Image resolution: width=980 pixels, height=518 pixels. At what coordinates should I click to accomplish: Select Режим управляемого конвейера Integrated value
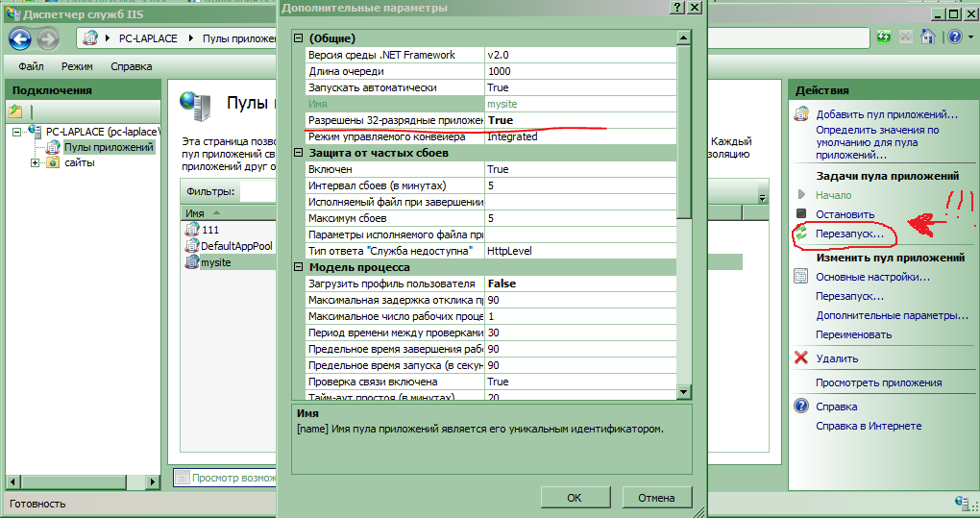point(580,136)
